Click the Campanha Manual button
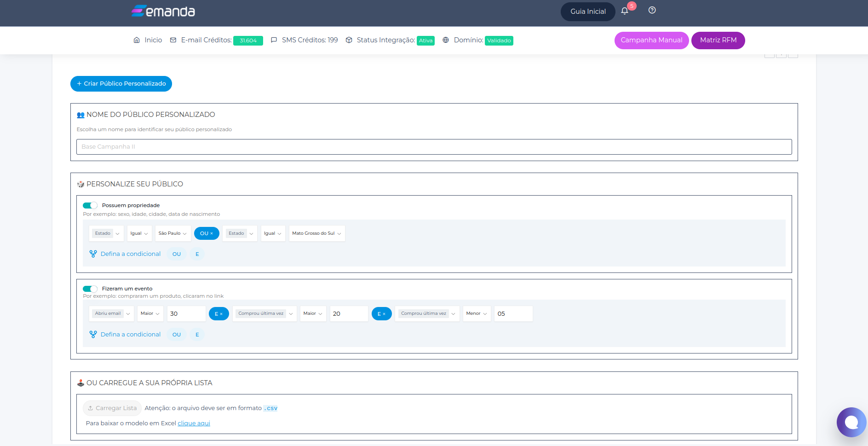Viewport: 868px width, 446px height. pos(651,40)
